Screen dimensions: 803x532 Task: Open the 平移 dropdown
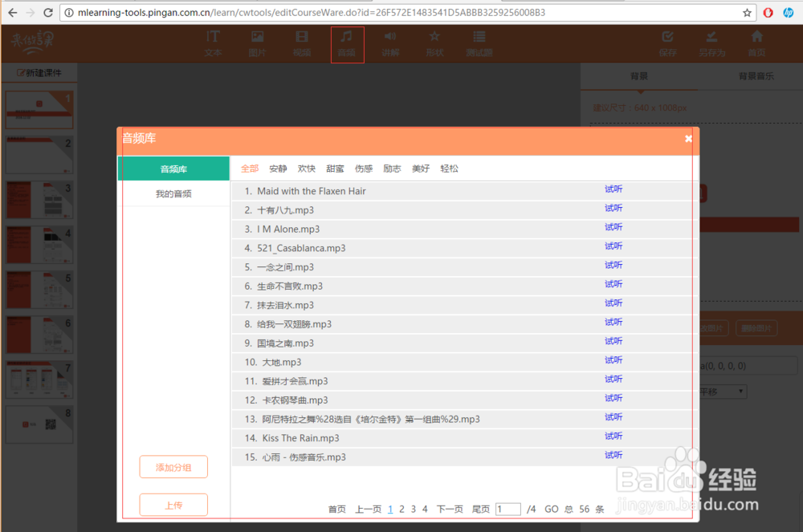pos(724,392)
